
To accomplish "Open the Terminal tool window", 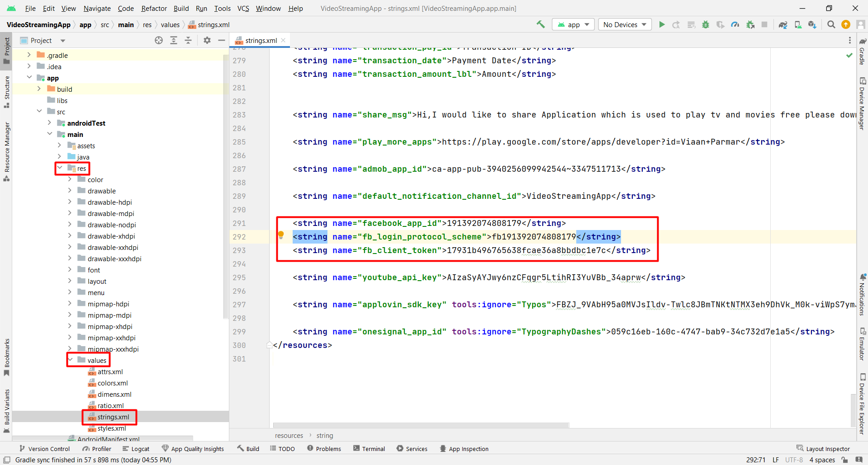I will coord(369,449).
